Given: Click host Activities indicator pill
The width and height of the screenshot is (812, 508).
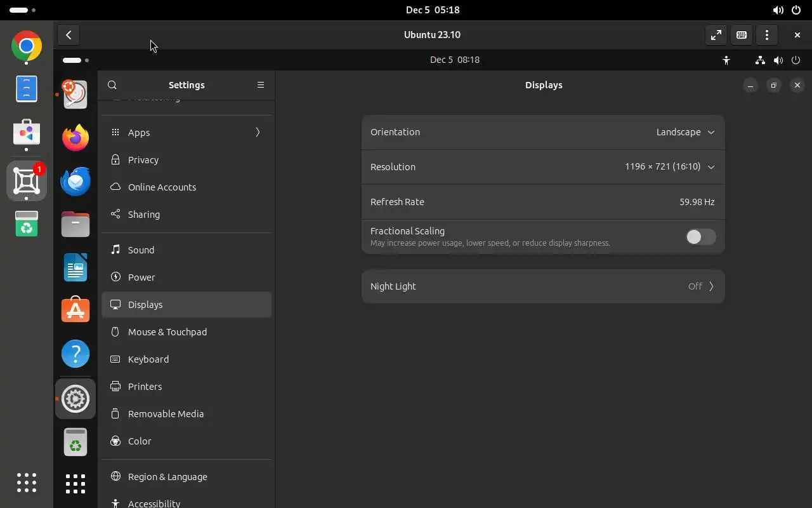Looking at the screenshot, I should [x=19, y=10].
